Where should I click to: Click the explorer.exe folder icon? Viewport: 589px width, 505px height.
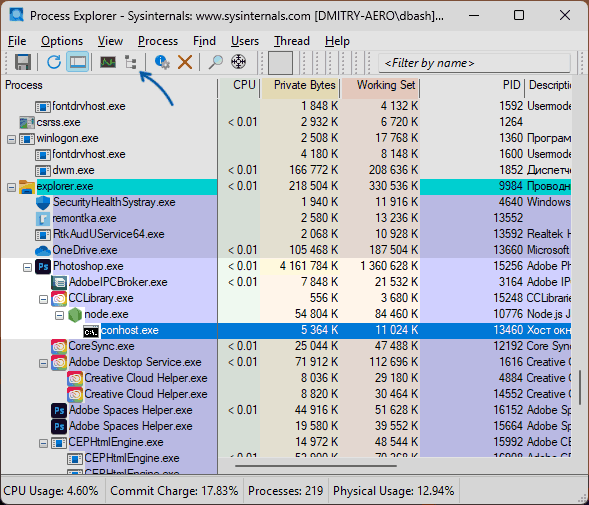27,187
